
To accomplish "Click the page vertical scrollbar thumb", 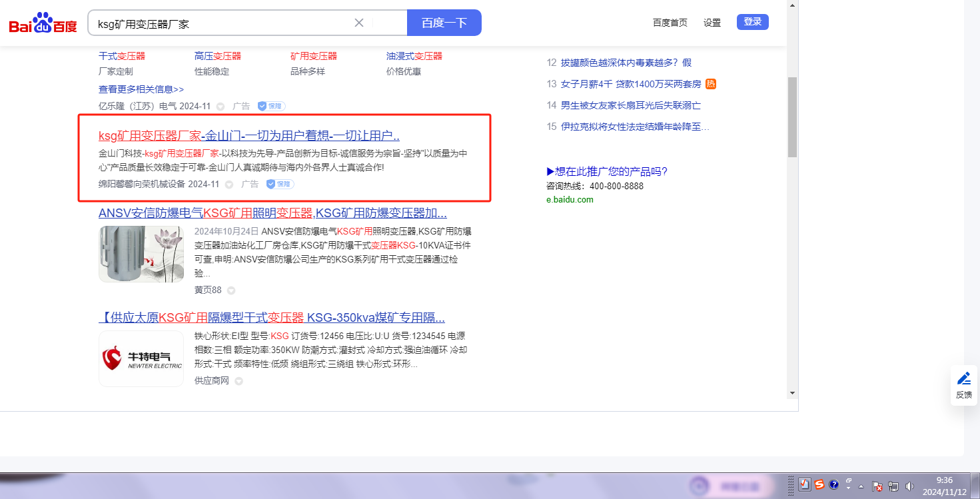I will pos(792,117).
